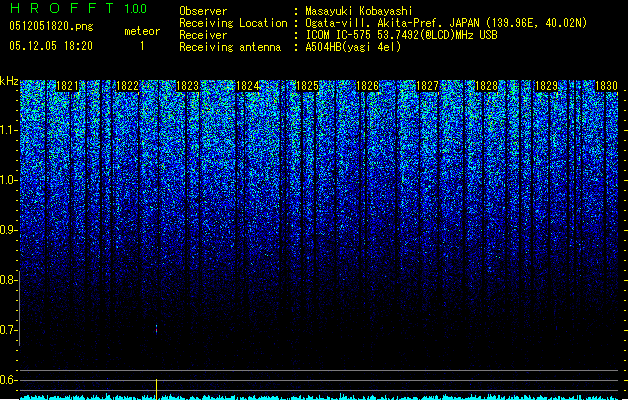
Task: Click the A504HB(yagi 4el) antenna text
Action: [353, 47]
